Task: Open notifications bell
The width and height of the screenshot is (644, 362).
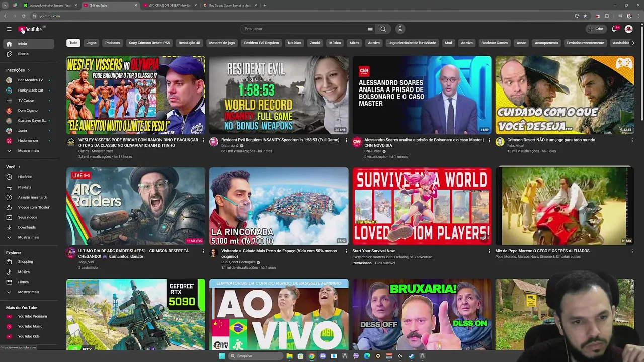Action: (614, 29)
